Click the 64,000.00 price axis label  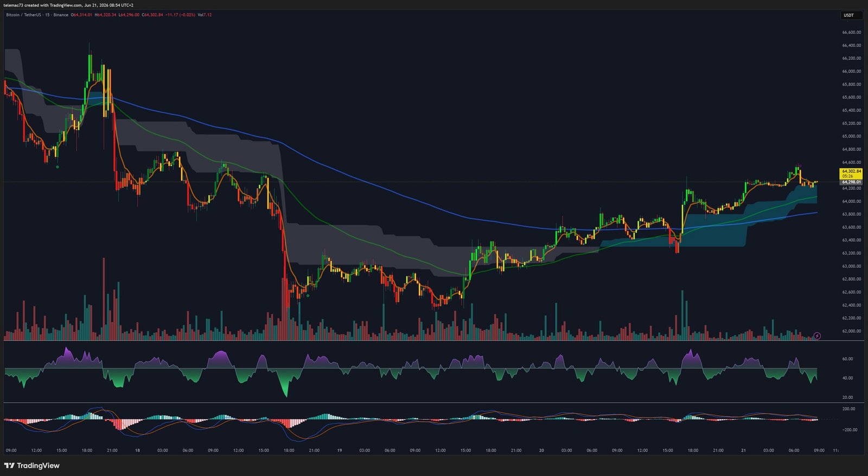pos(851,202)
